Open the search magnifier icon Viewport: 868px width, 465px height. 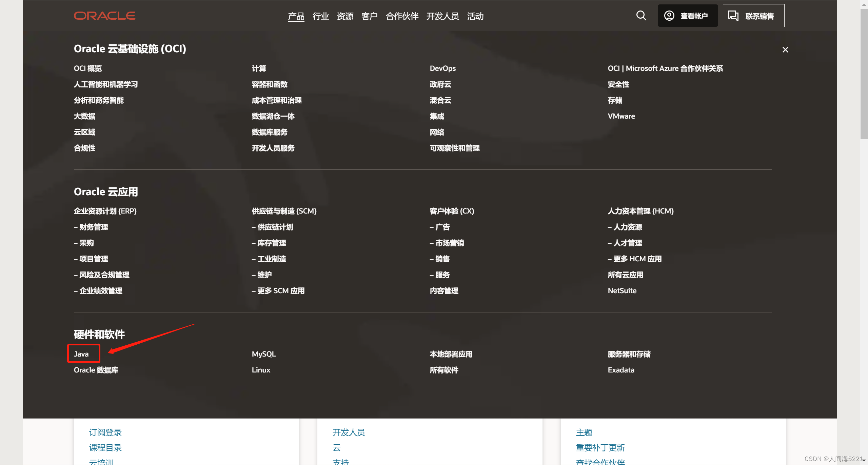[641, 16]
